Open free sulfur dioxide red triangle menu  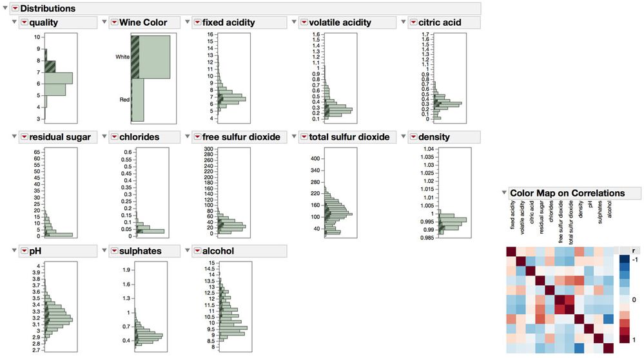click(196, 137)
